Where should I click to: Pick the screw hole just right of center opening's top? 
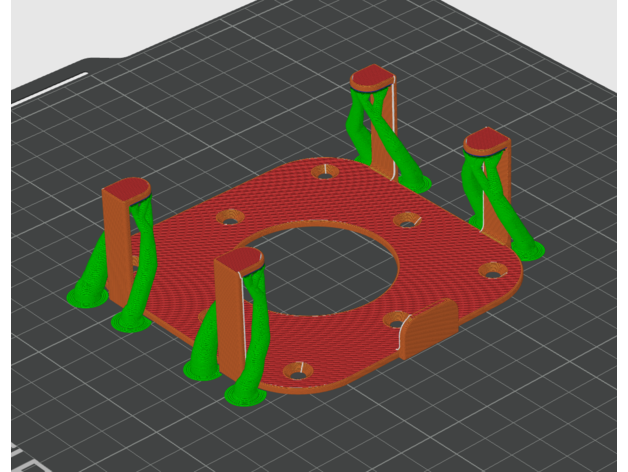pyautogui.click(x=405, y=219)
